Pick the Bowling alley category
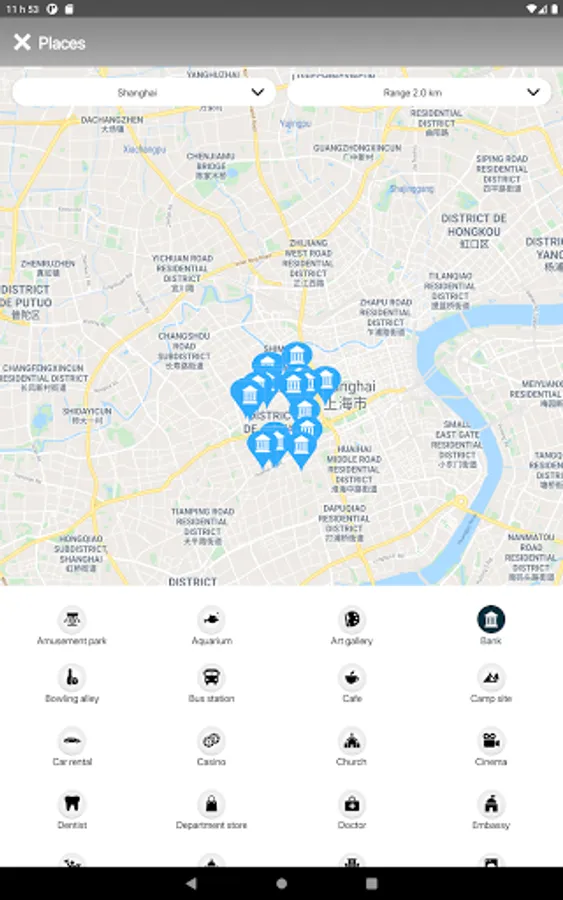 [72, 677]
